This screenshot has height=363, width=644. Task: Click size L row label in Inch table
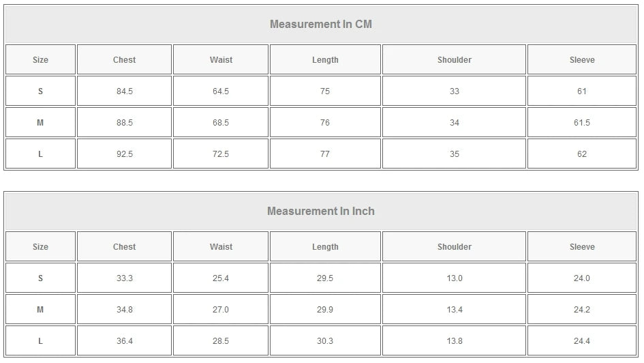tap(40, 341)
